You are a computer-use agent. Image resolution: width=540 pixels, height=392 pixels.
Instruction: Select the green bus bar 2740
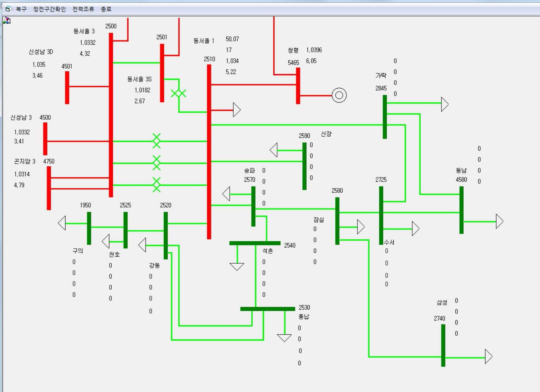443,345
